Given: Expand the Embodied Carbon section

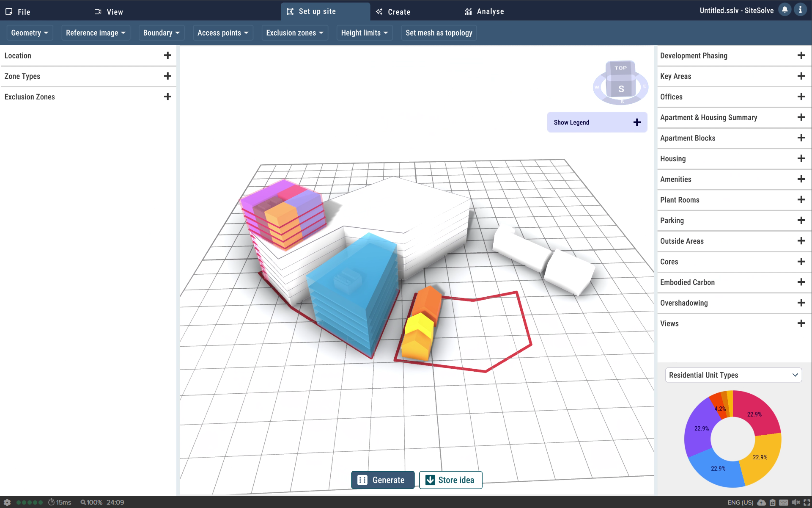Looking at the screenshot, I should point(801,282).
